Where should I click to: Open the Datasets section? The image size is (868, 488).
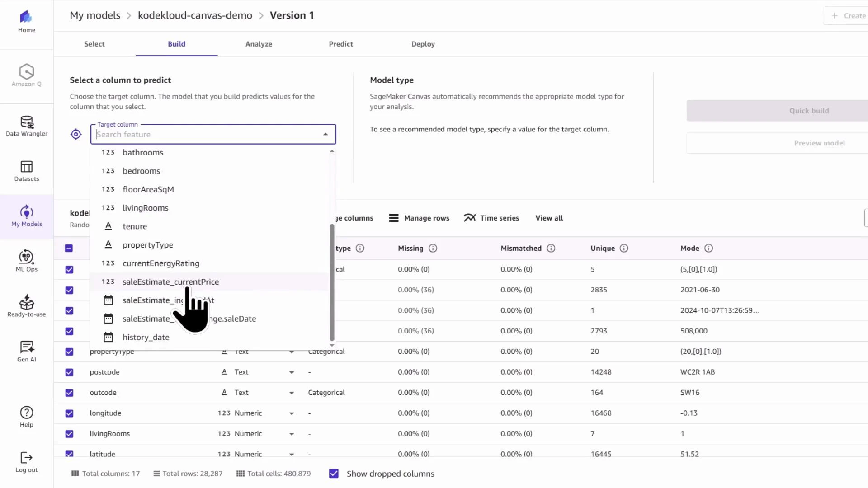click(x=26, y=171)
